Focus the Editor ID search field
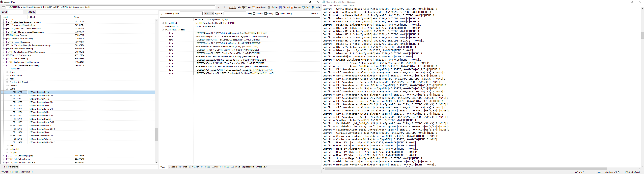Screen dimensions: 644x174 pyautogui.click(x=97, y=12)
